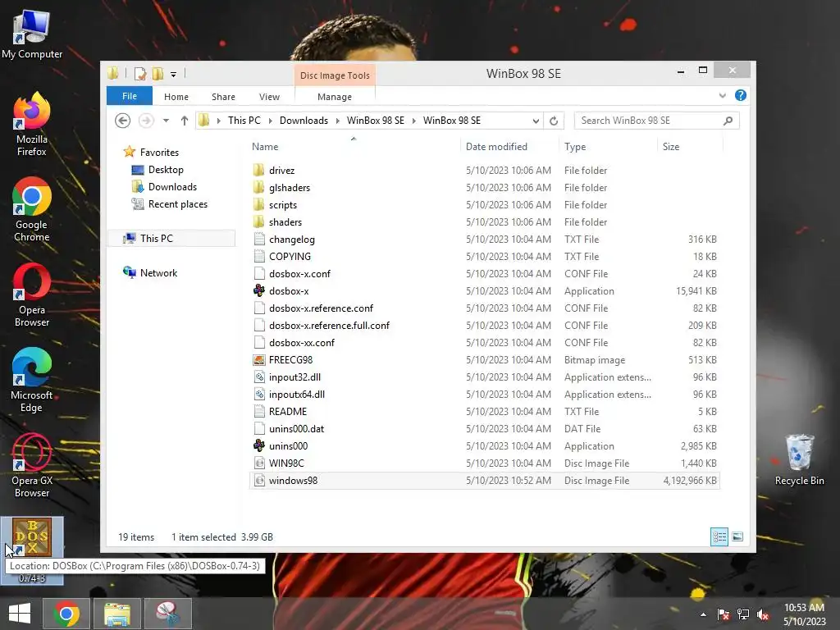
Task: Switch to details view layout
Action: (719, 536)
